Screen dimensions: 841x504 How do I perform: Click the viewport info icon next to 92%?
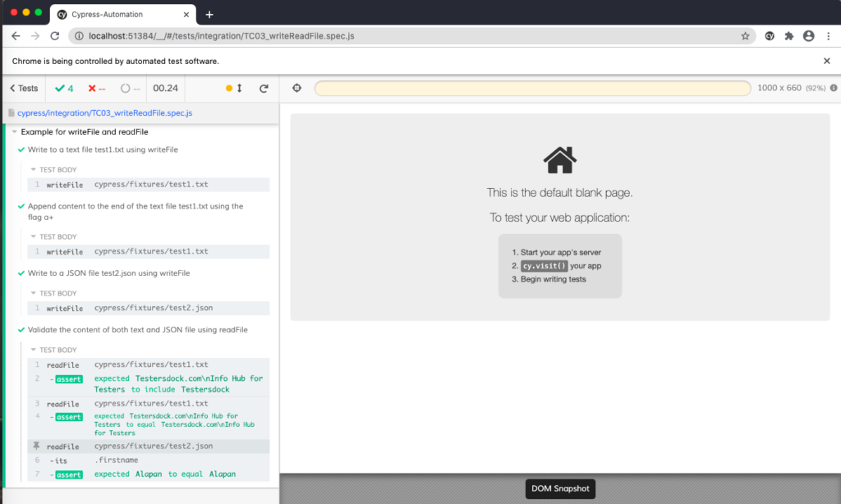(x=834, y=89)
